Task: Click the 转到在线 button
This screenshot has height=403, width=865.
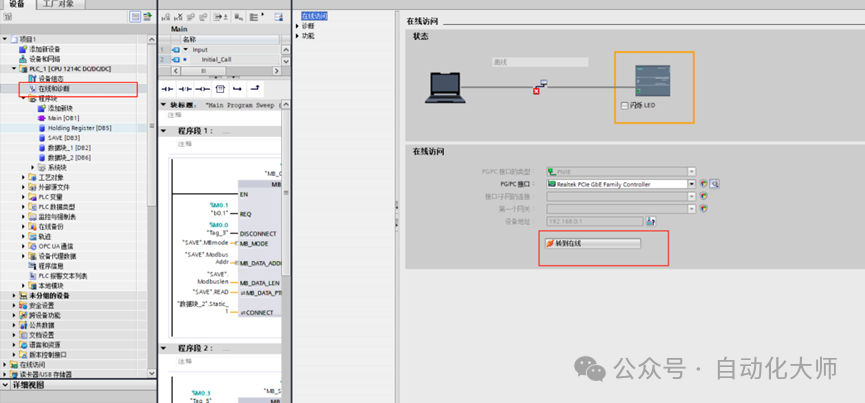Action: (x=592, y=243)
